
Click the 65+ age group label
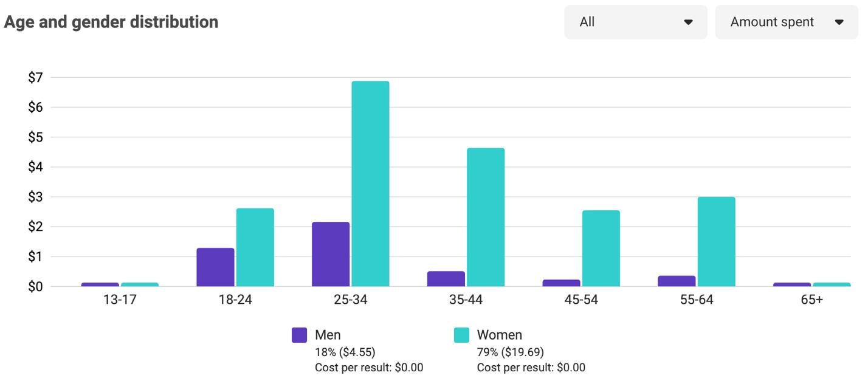811,300
